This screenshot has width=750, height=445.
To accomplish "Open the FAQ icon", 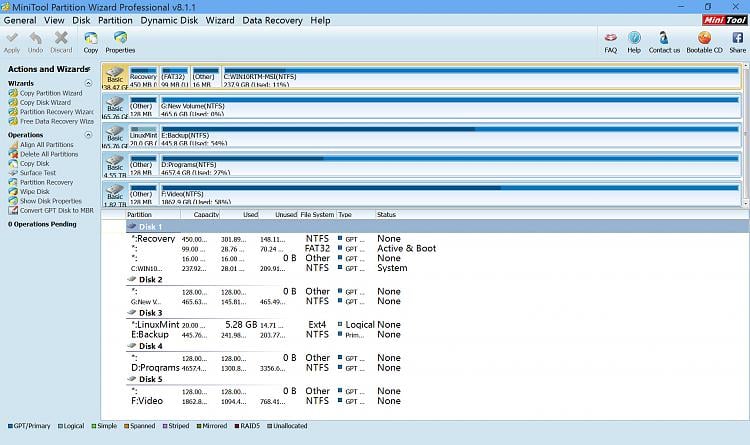I will click(610, 42).
